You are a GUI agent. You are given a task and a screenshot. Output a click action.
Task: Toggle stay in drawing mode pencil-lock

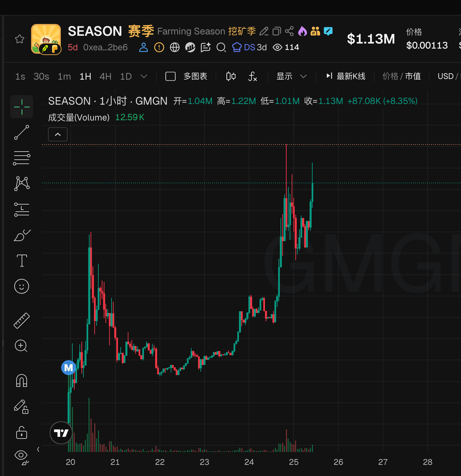click(22, 407)
